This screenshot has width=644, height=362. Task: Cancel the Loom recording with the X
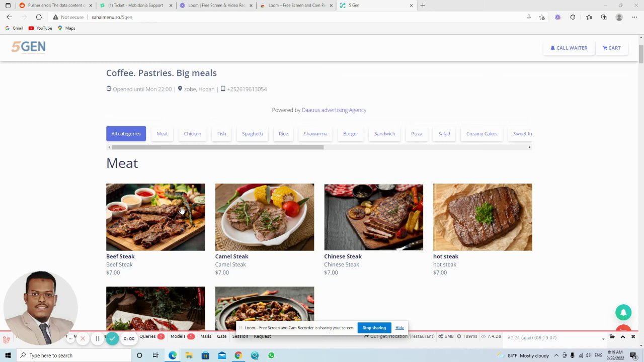point(83,338)
